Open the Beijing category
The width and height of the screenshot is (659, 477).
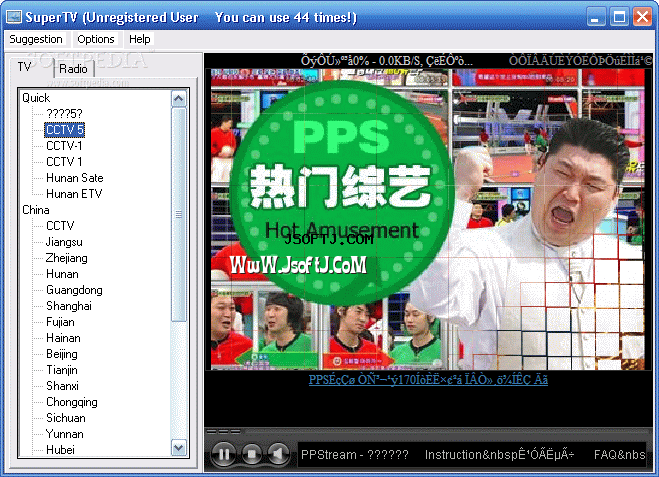click(x=62, y=353)
